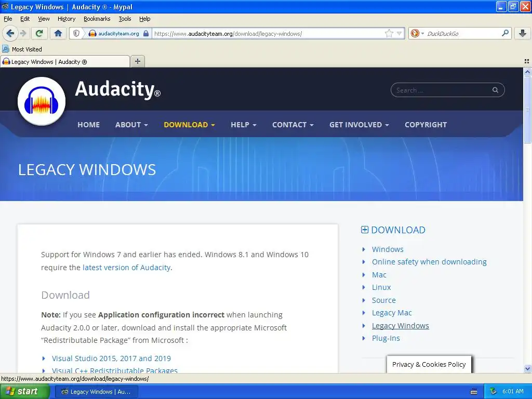This screenshot has height=399, width=532.
Task: Expand the ABOUT navigation dropdown
Action: pyautogui.click(x=131, y=125)
